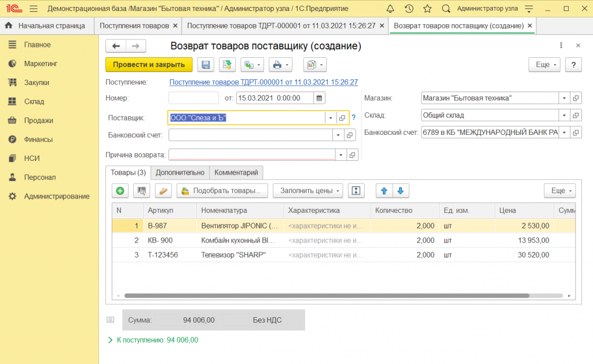The width and height of the screenshot is (593, 364).
Task: Click the barcode search icon
Action: pyautogui.click(x=141, y=190)
